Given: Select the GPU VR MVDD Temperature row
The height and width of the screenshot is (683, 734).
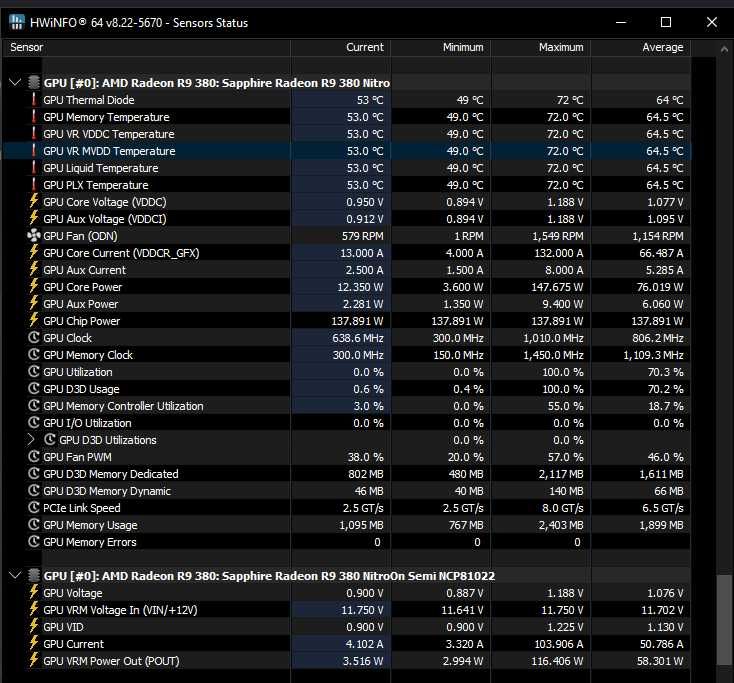Looking at the screenshot, I should point(347,151).
